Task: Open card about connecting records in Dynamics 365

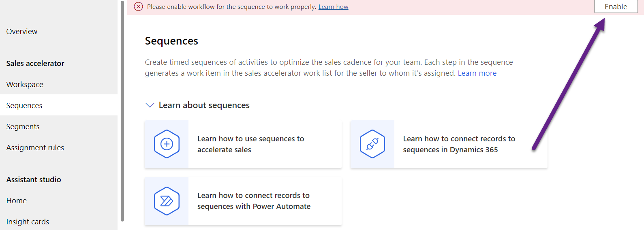Action: 459,144
